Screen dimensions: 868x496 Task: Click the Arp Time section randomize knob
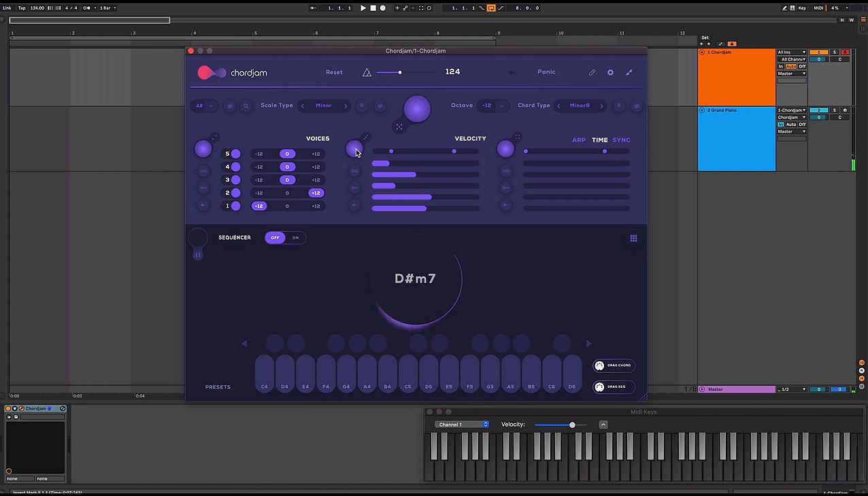[x=505, y=149]
